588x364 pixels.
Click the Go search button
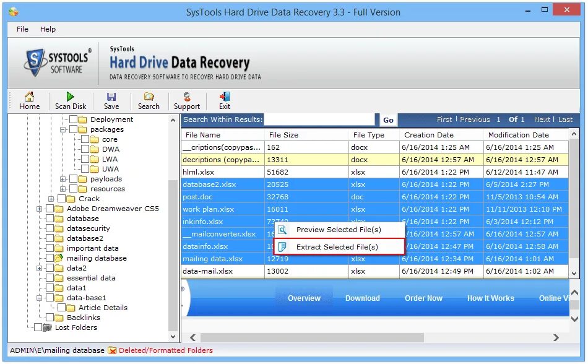click(388, 120)
